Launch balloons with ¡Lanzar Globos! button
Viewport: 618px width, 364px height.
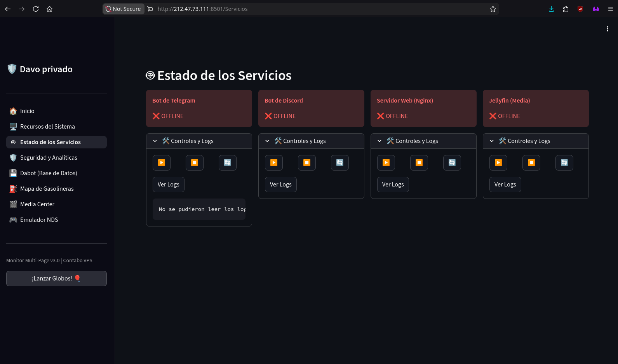click(x=56, y=279)
